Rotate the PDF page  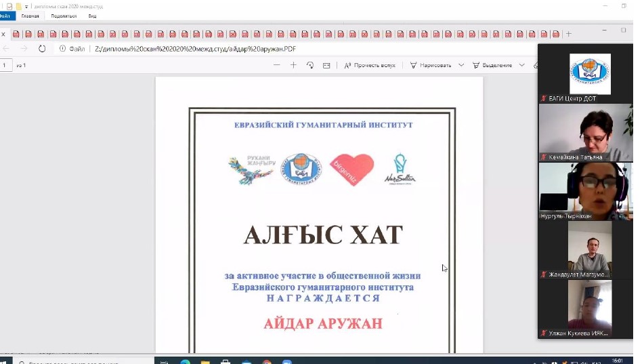310,65
